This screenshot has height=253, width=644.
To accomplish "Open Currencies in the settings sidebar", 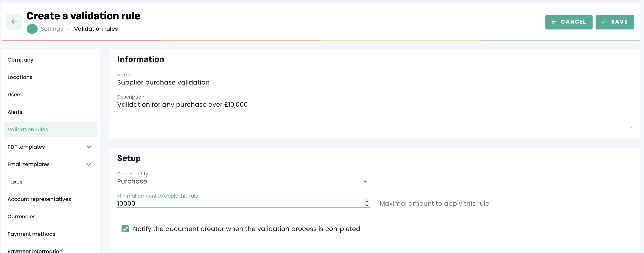I will pos(22,217).
